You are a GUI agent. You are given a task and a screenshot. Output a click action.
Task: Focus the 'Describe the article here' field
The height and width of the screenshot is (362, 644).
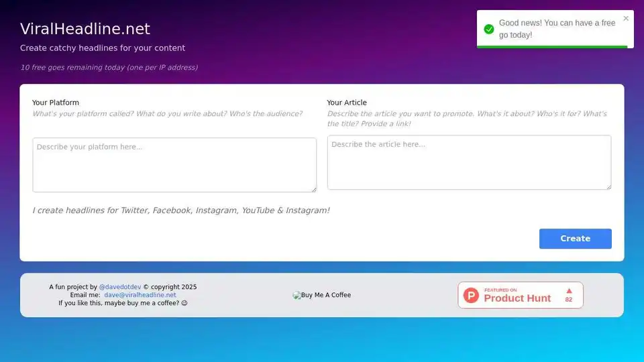[x=469, y=162]
